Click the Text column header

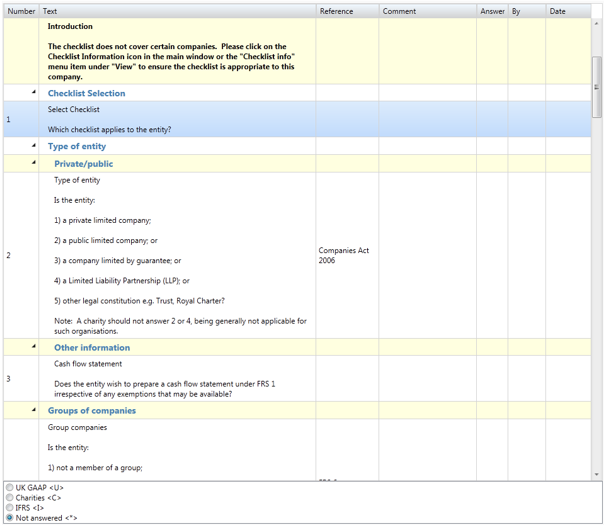point(177,11)
